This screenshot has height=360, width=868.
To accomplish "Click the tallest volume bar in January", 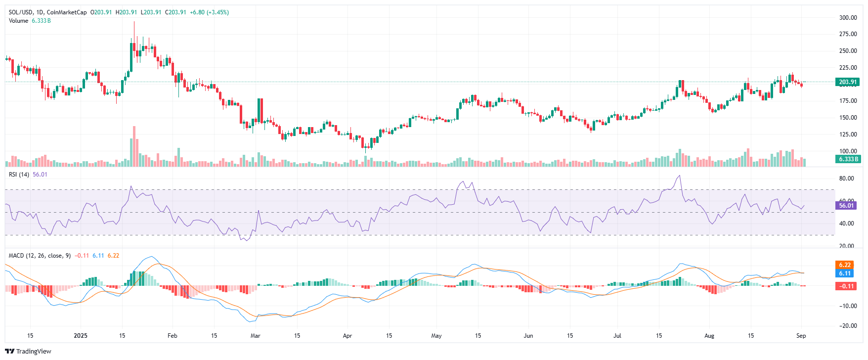I will coord(134,147).
